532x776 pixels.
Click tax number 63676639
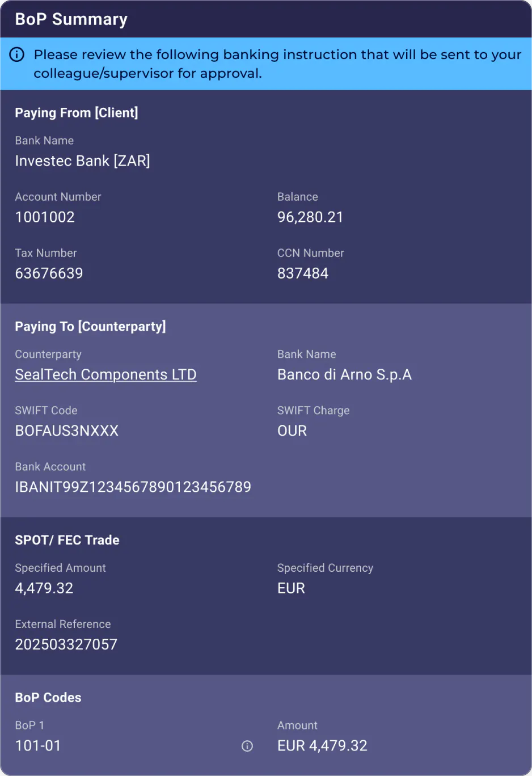click(x=49, y=273)
